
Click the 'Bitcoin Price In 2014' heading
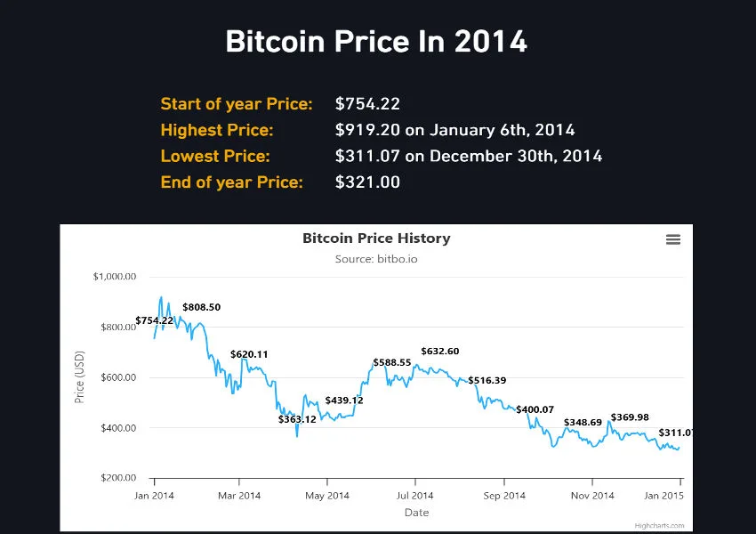coord(376,42)
